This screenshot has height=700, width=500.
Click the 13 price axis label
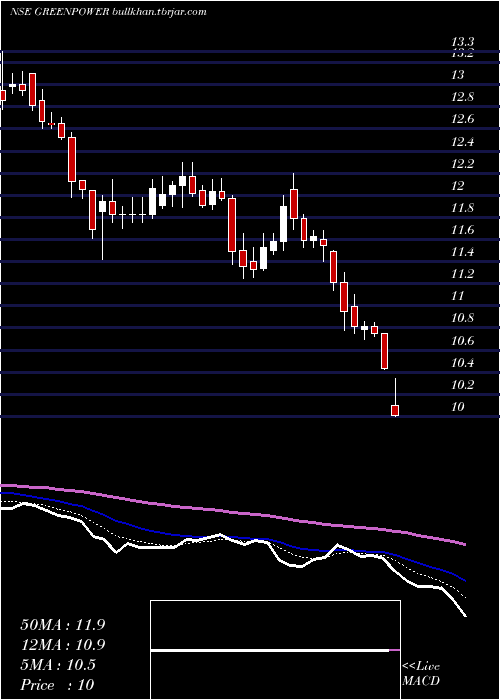click(458, 75)
